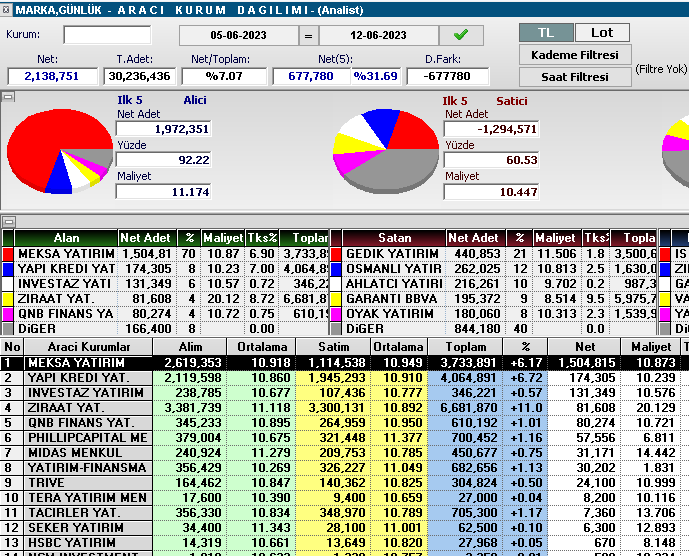689x556 pixels.
Task: Click the red MEKSA YATIRIM color swatch
Action: click(8, 254)
